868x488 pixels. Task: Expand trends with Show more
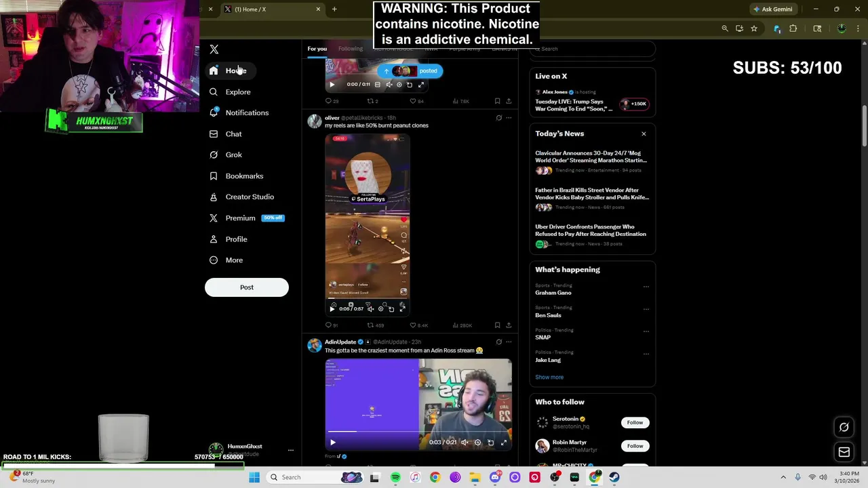pyautogui.click(x=549, y=377)
